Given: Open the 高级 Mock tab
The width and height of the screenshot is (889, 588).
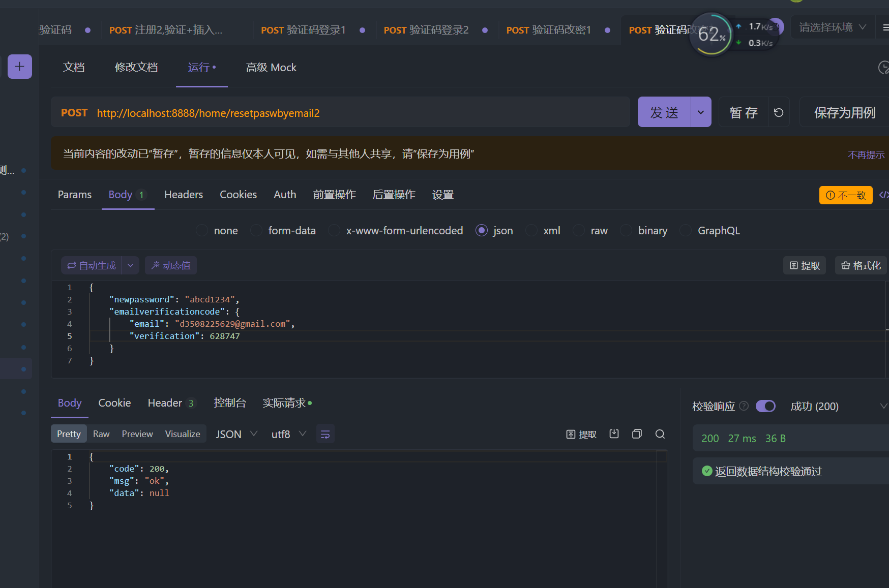Looking at the screenshot, I should click(x=271, y=68).
